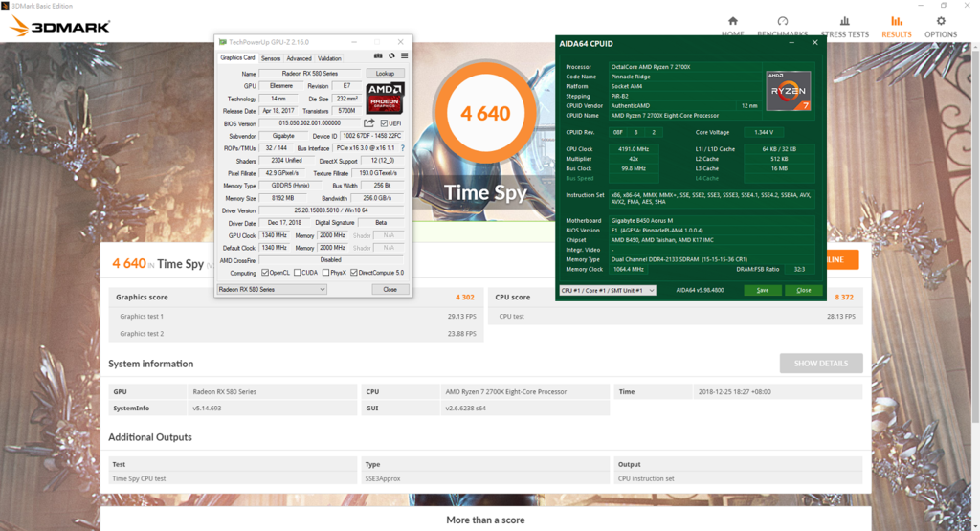Screen dimensions: 980x531
Task: Click the System information heading
Action: tap(150, 364)
